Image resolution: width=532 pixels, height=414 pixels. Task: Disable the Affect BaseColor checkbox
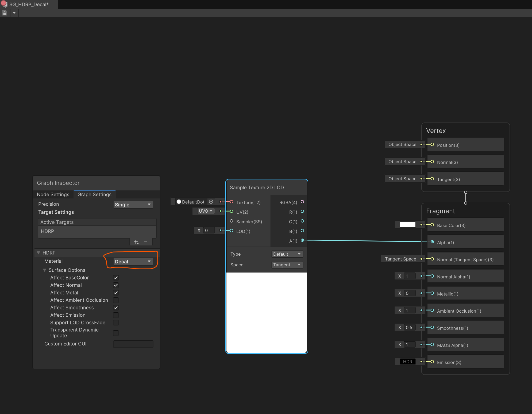pos(116,278)
